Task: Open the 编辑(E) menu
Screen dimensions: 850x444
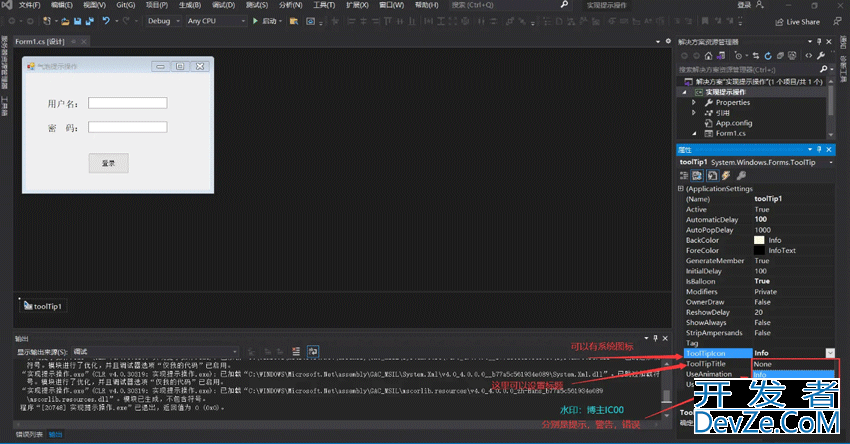Action: [61, 5]
